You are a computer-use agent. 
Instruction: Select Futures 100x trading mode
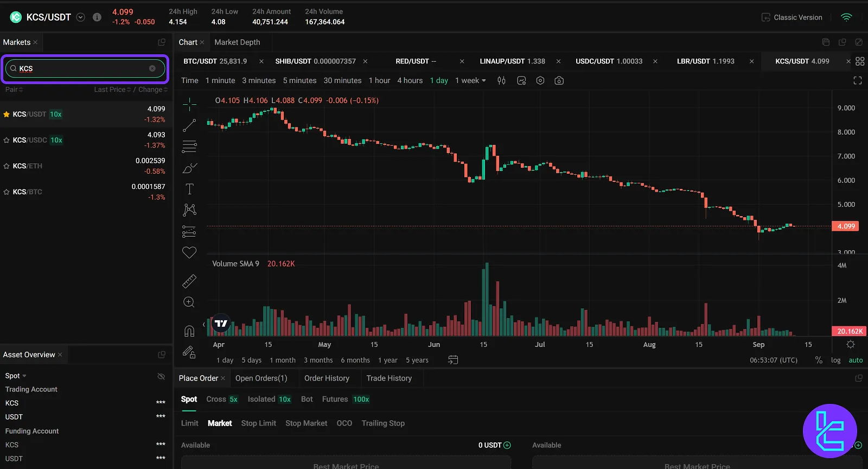click(x=346, y=399)
